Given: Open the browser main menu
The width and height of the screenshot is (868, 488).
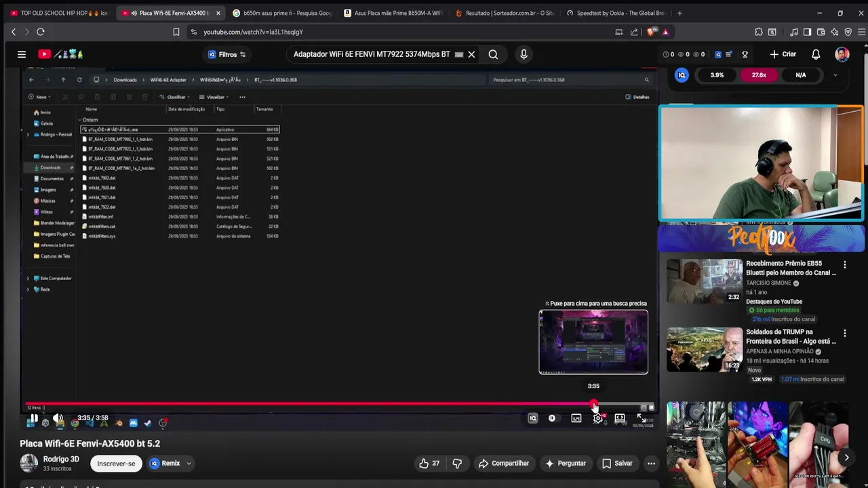Looking at the screenshot, I should (x=861, y=32).
